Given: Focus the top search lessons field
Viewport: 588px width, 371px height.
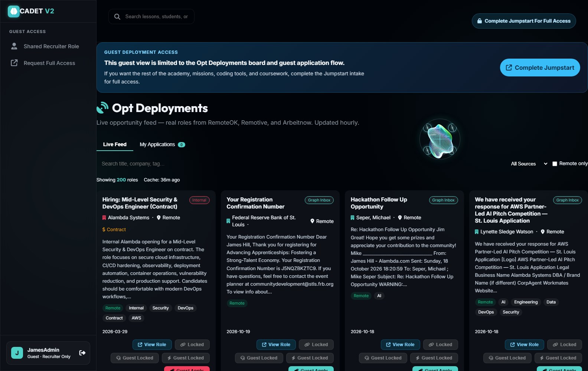Looking at the screenshot, I should point(151,17).
